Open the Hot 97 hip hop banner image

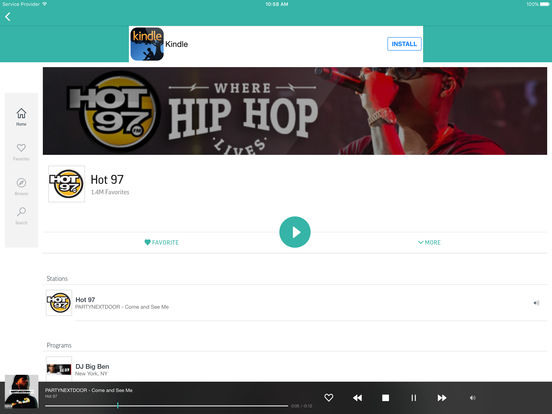[x=295, y=111]
